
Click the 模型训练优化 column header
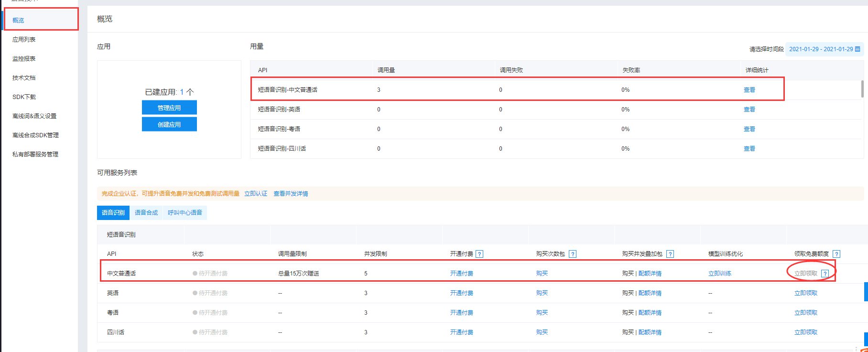coord(726,254)
